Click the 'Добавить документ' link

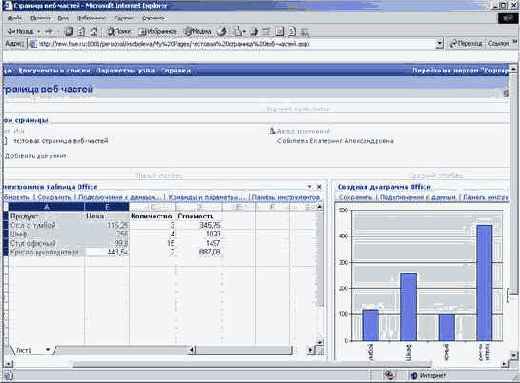coord(36,156)
